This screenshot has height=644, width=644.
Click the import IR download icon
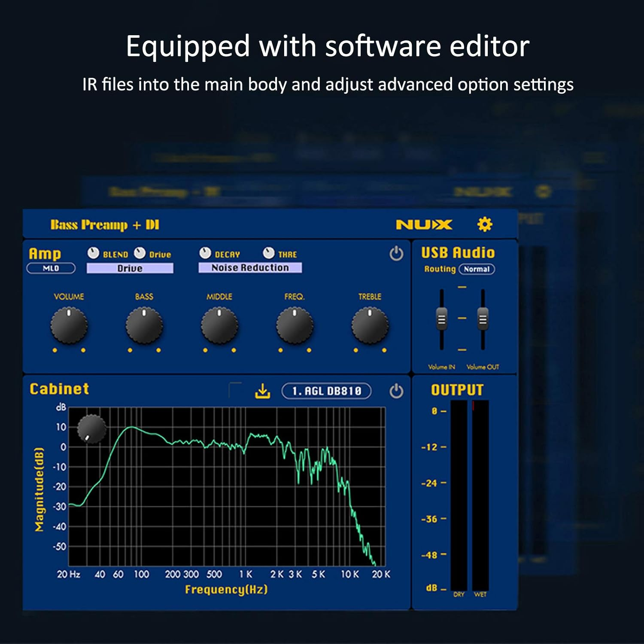[x=262, y=391]
